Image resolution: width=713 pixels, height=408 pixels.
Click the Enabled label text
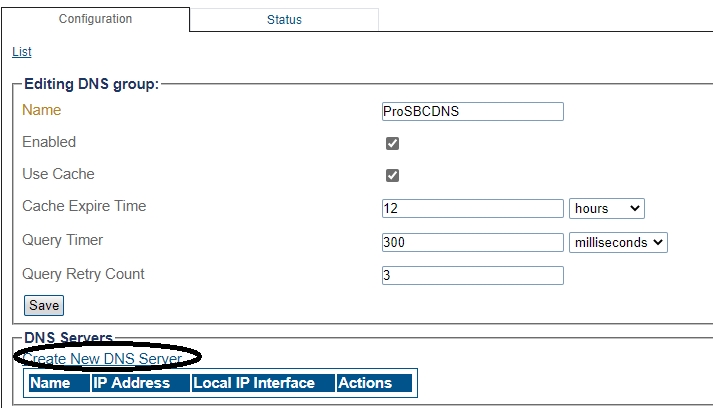49,142
